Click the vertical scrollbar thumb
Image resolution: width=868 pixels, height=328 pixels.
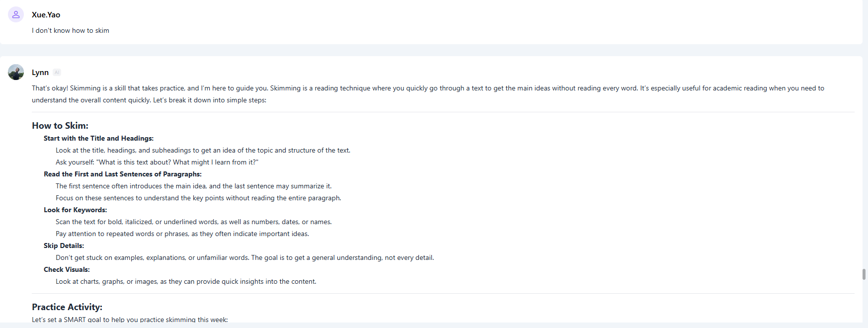(x=864, y=274)
